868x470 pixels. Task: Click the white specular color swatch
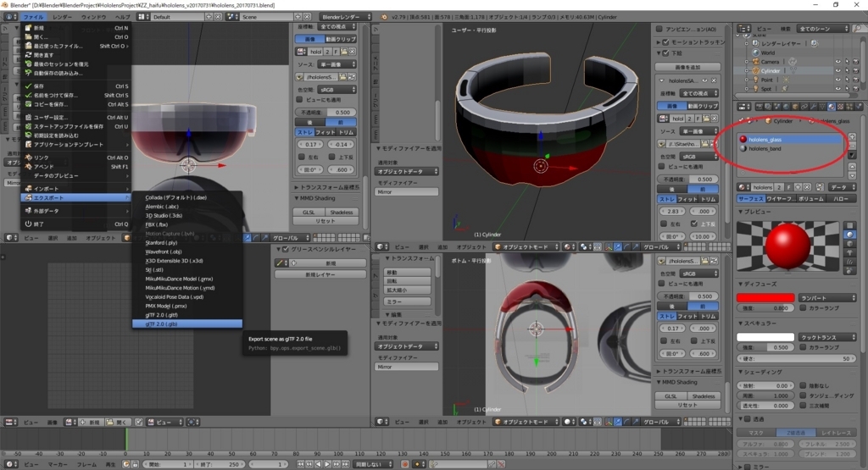coord(765,337)
